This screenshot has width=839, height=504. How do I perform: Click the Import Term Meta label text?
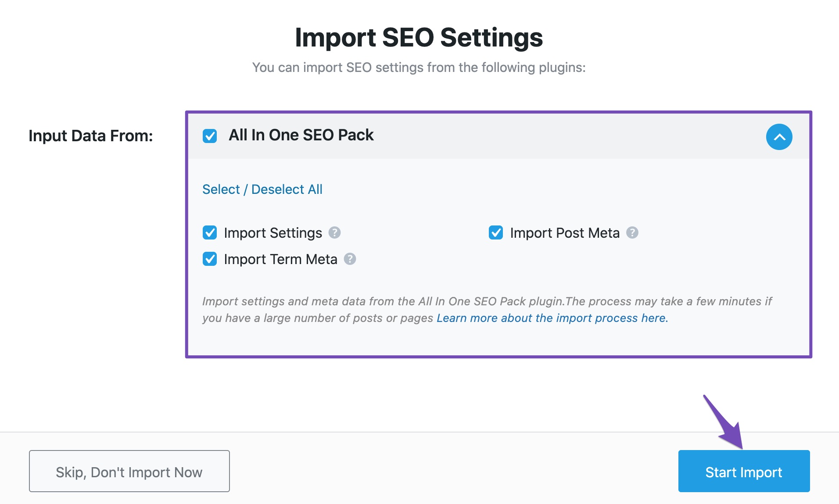pos(280,259)
